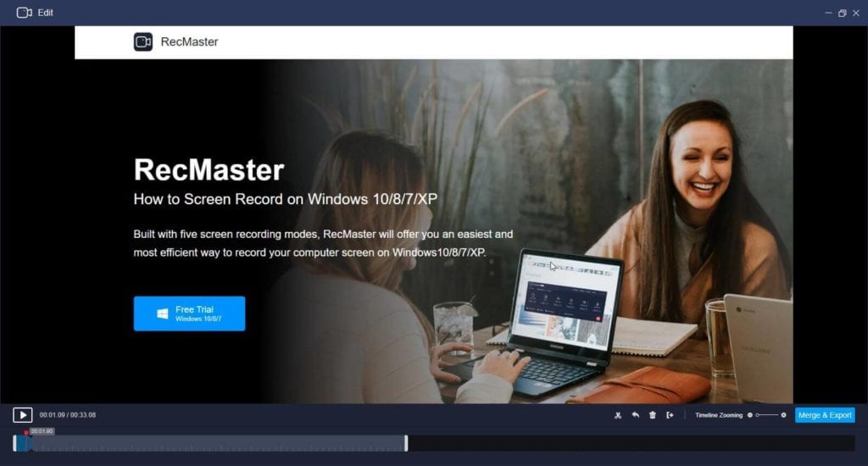Click the bracket-arrow icon beside trash icon
This screenshot has width=868, height=466.
point(670,415)
